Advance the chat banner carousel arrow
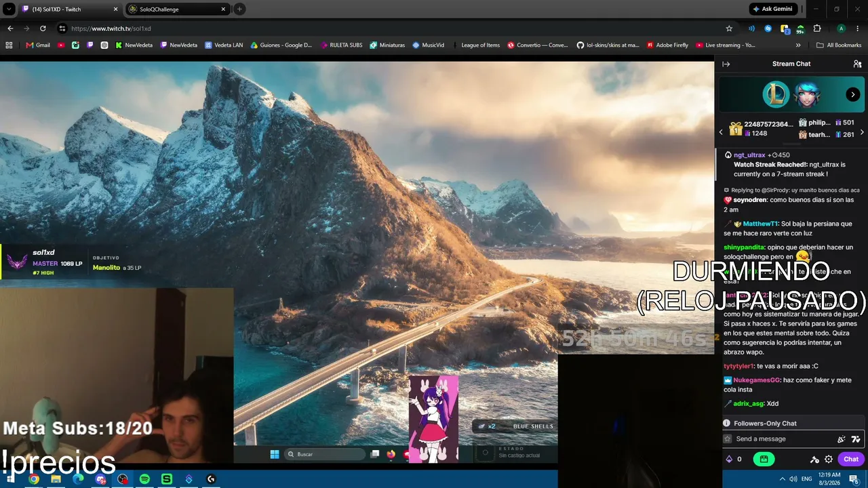This screenshot has height=488, width=868. point(853,94)
